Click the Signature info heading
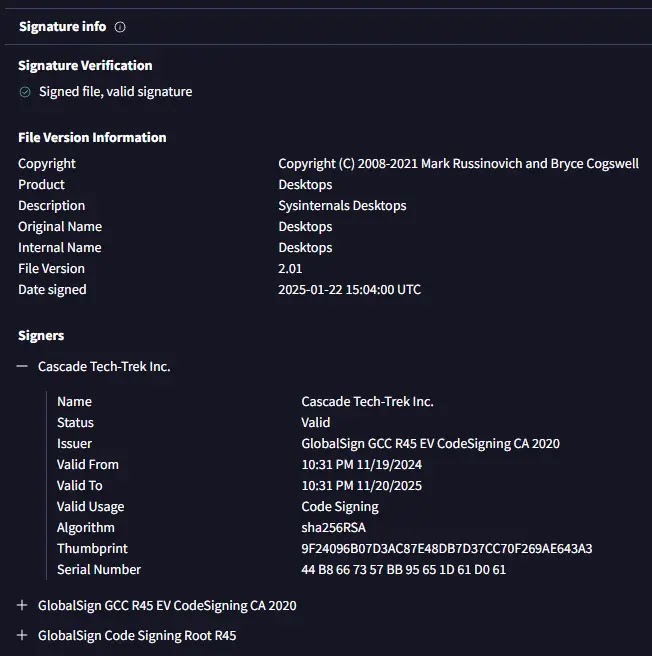Viewport: 652px width, 656px height. [x=62, y=27]
